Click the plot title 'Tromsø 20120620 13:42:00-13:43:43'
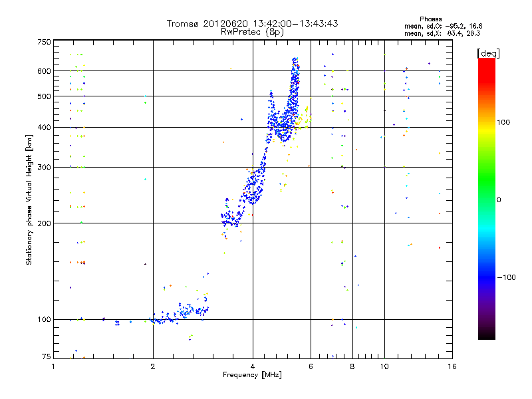Screen dimensions: 532x399 (252, 23)
